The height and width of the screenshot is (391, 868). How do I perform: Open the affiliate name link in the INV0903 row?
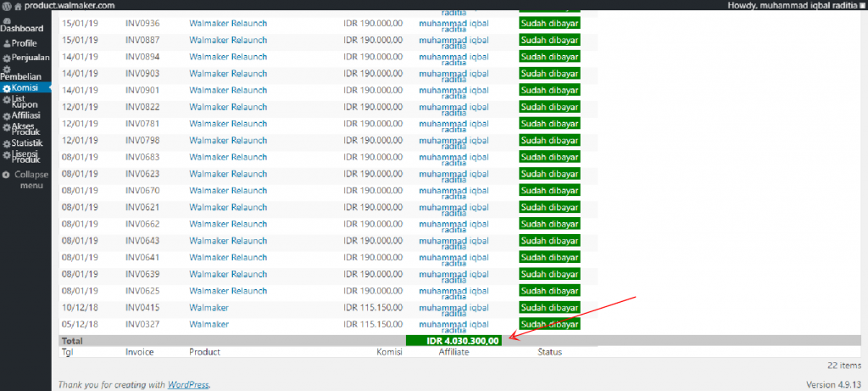454,75
